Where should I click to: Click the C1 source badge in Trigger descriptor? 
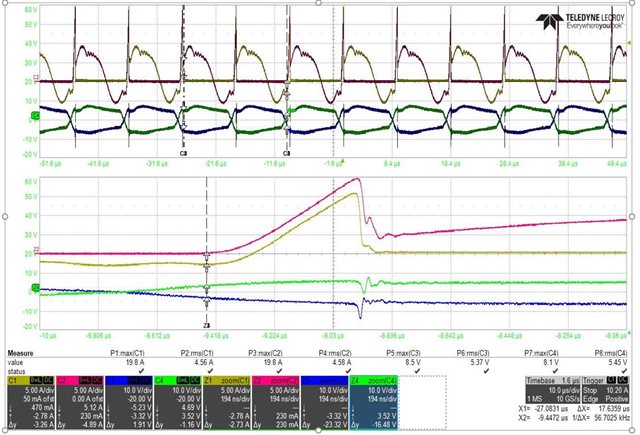click(611, 380)
